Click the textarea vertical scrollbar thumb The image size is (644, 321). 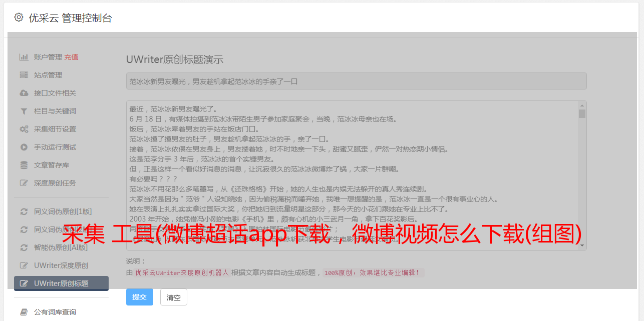[582, 113]
